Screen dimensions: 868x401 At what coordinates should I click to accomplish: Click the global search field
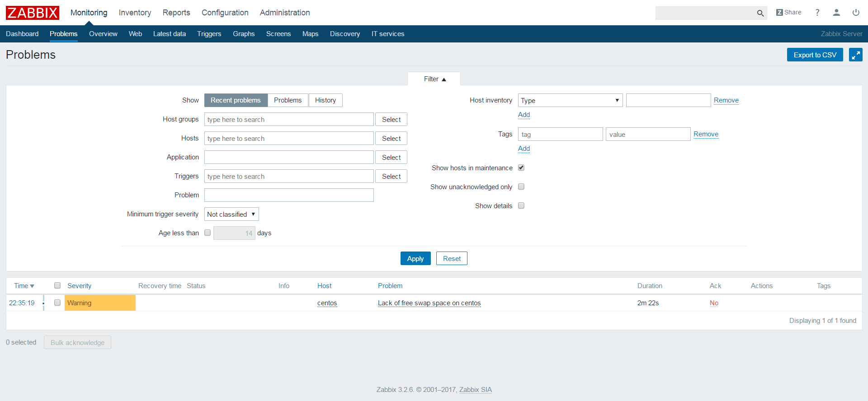click(705, 13)
